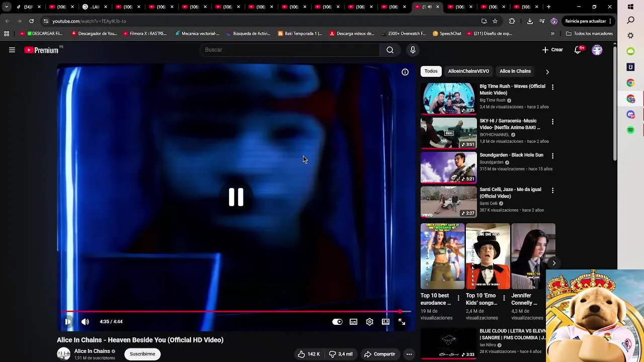Go to YouTube Premium home logo
644x362 pixels.
click(41, 50)
